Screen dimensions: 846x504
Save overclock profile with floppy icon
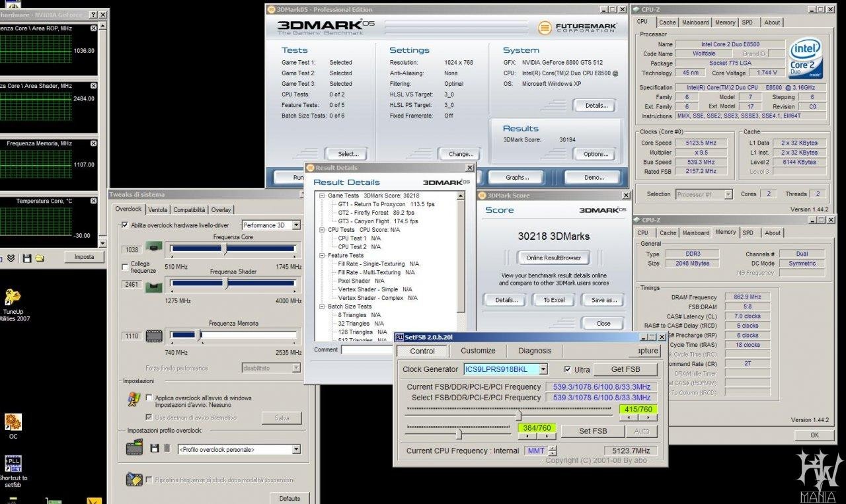(x=154, y=449)
